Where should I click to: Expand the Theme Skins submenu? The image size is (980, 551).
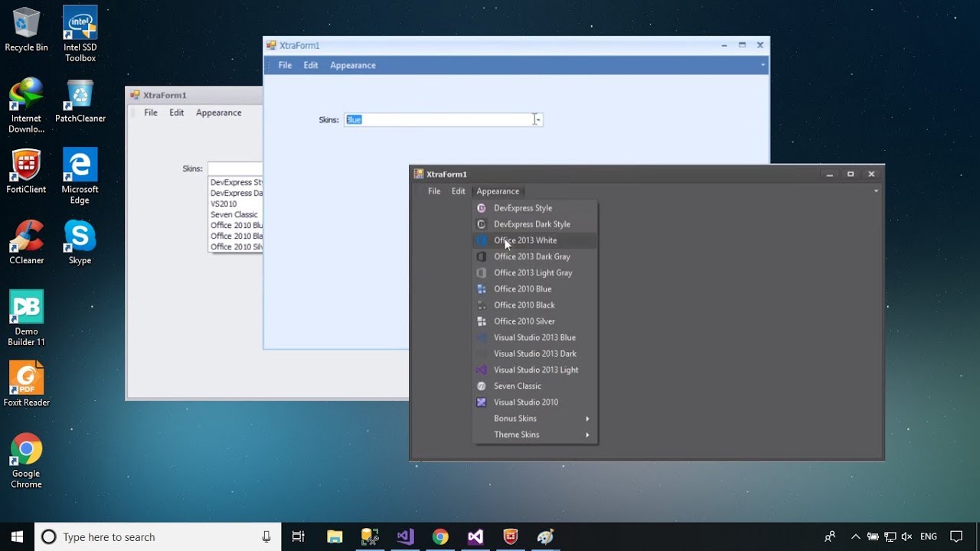pos(535,435)
